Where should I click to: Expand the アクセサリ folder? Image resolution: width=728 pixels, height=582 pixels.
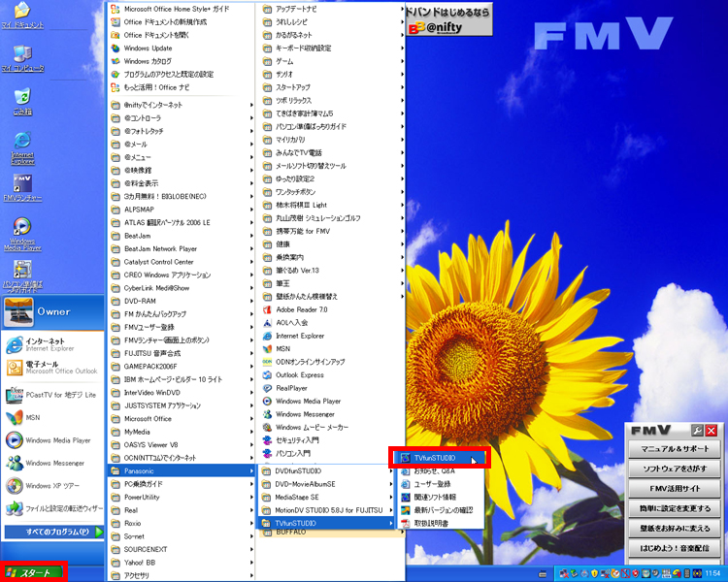point(182,575)
